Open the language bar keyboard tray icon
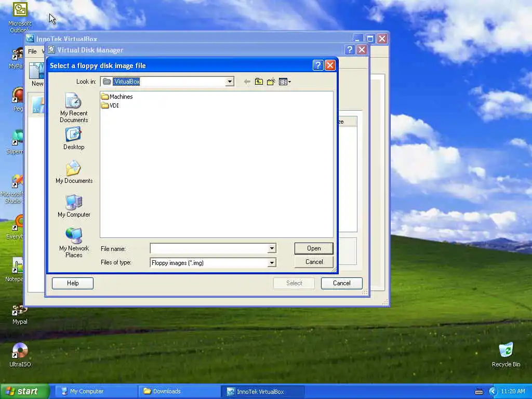Screen dimensions: 532x399 tap(478, 392)
